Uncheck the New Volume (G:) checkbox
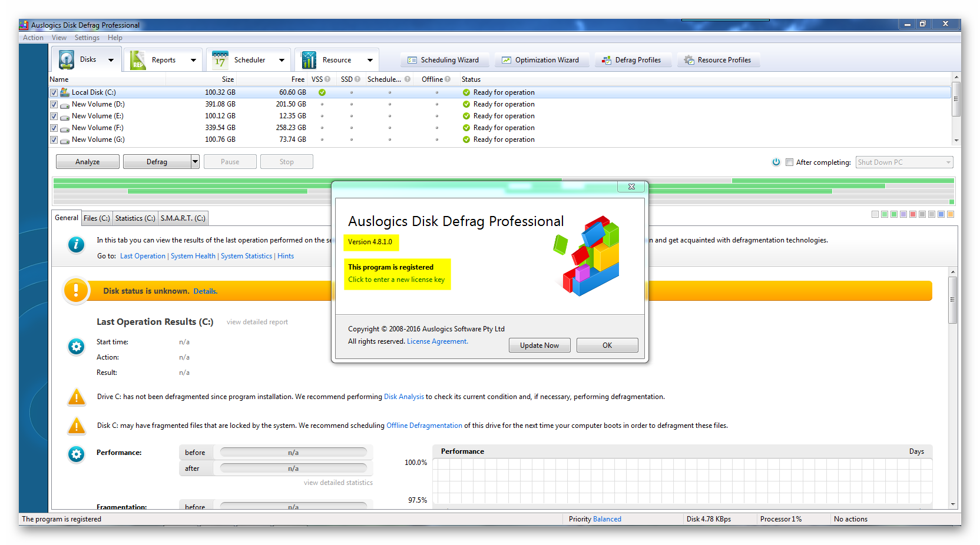The image size is (980, 545). [x=54, y=139]
